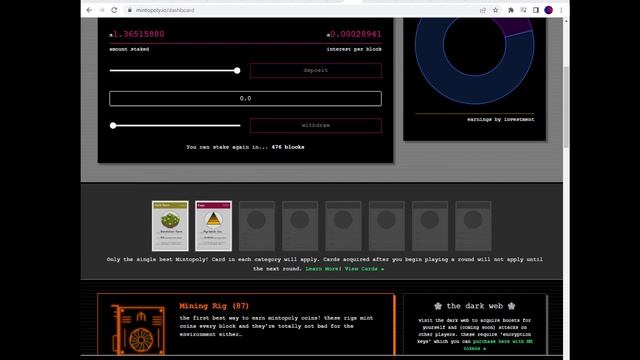Click the last empty card slot
This screenshot has height=360, width=640.
tap(473, 226)
